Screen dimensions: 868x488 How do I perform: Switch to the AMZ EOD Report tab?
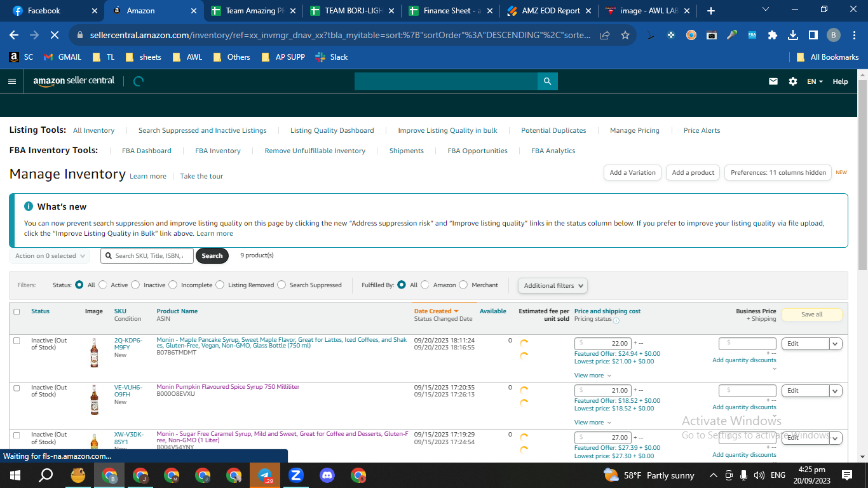tap(549, 11)
